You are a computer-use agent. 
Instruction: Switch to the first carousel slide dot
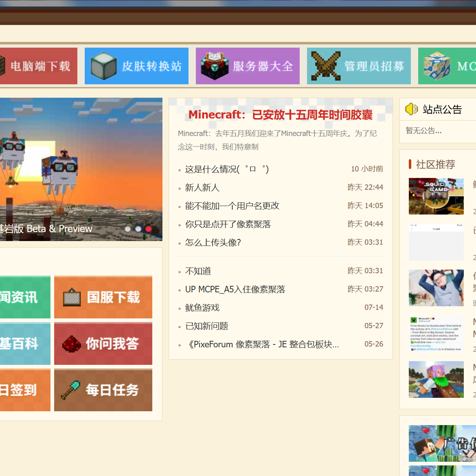pos(128,229)
